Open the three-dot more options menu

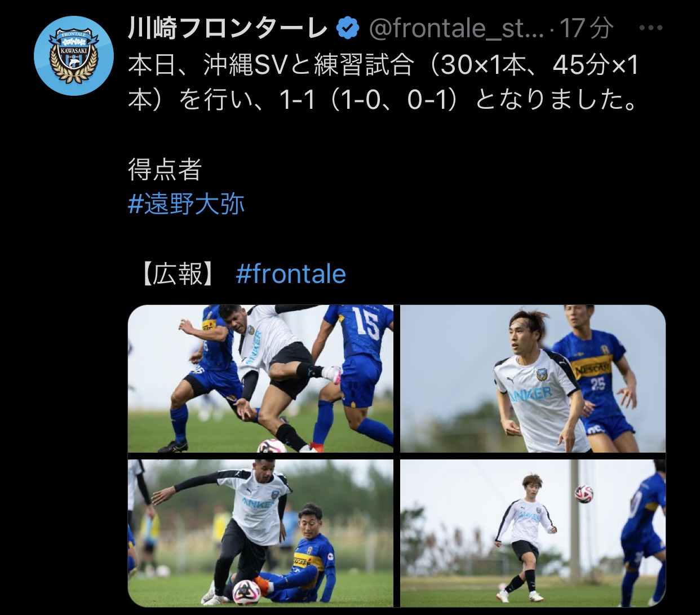coord(652,28)
